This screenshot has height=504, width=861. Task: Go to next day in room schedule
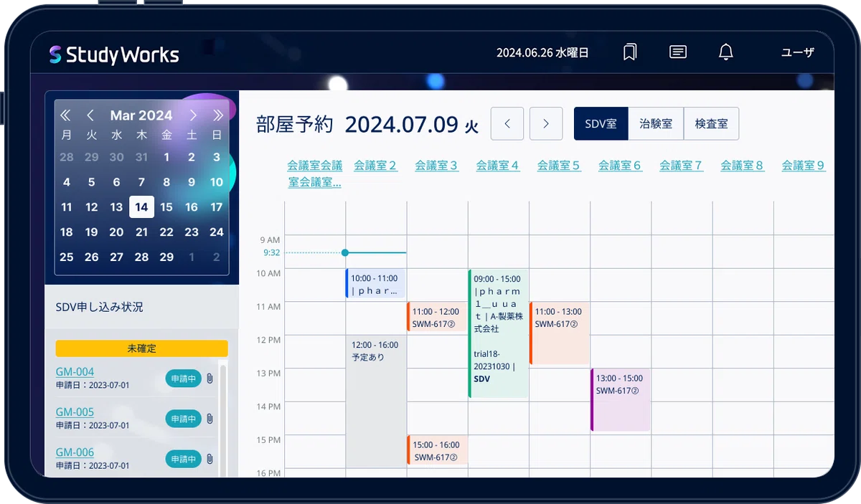[x=546, y=124]
